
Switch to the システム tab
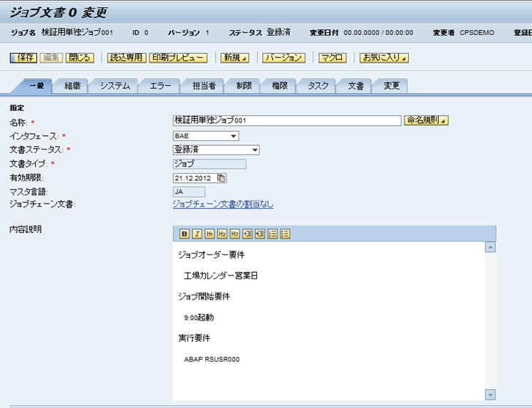115,86
